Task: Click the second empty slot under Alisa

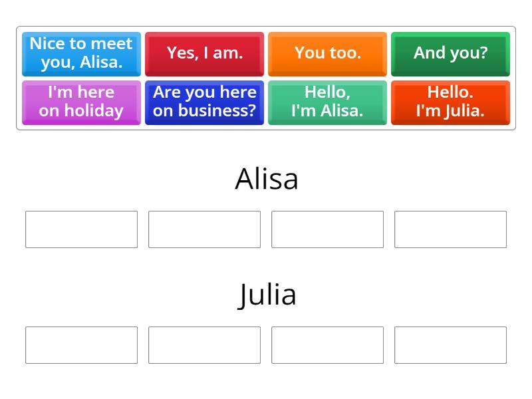Action: [x=204, y=229]
